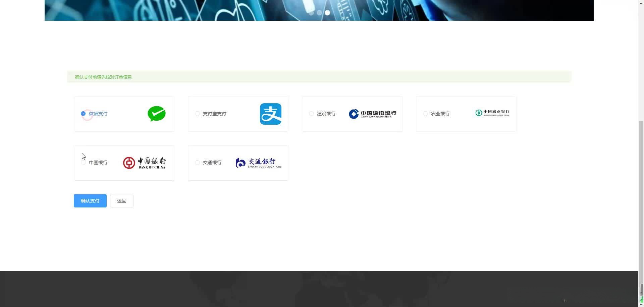This screenshot has height=307, width=644.
Task: Click the 农业银行 label text
Action: [440, 114]
